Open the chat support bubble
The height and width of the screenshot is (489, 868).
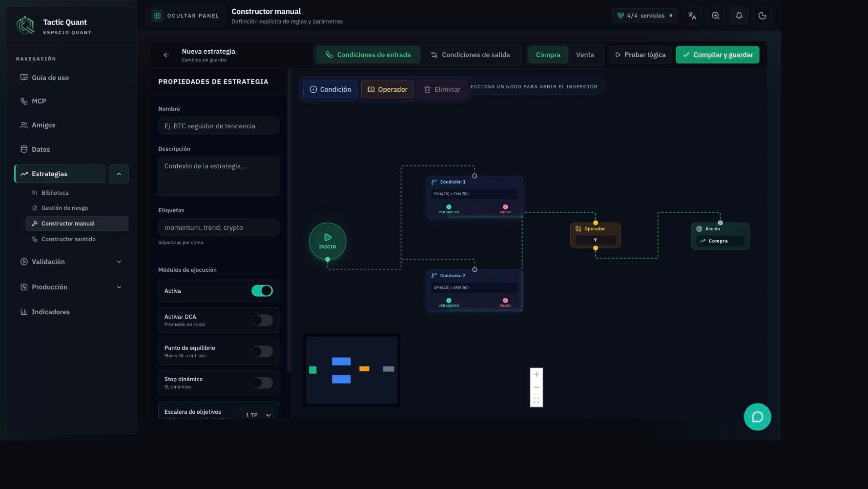click(757, 417)
